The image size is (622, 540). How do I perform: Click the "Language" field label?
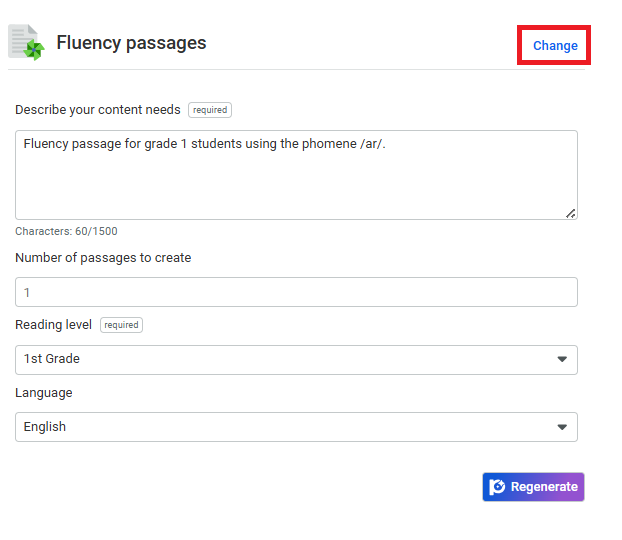pos(44,393)
